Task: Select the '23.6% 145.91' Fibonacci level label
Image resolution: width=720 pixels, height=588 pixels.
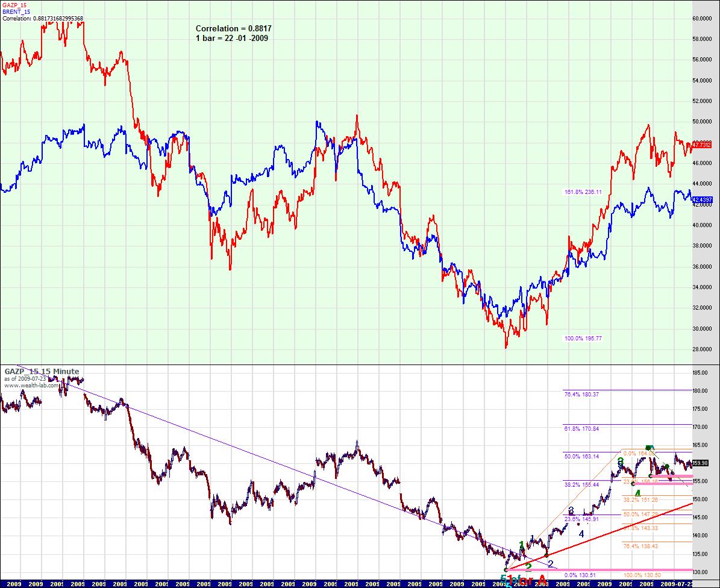Action: coord(581,519)
